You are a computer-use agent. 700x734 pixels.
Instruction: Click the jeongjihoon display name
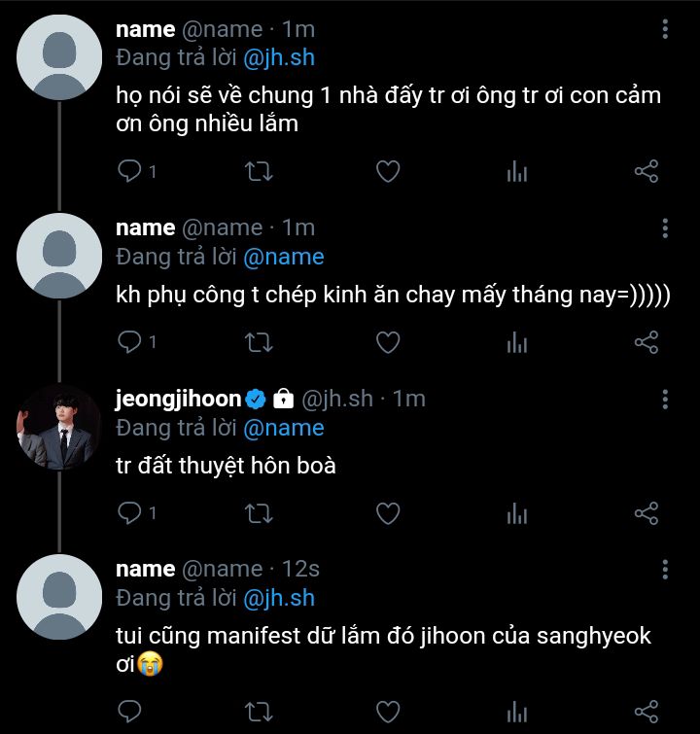click(178, 400)
